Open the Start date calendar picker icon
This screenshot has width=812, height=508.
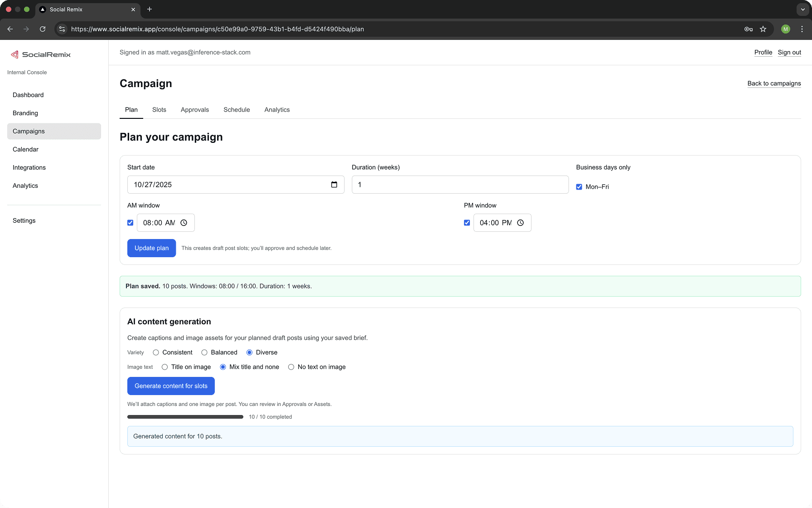click(334, 185)
